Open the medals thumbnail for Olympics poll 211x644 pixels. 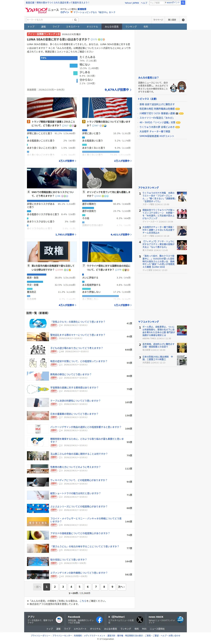pyautogui.click(x=107, y=178)
